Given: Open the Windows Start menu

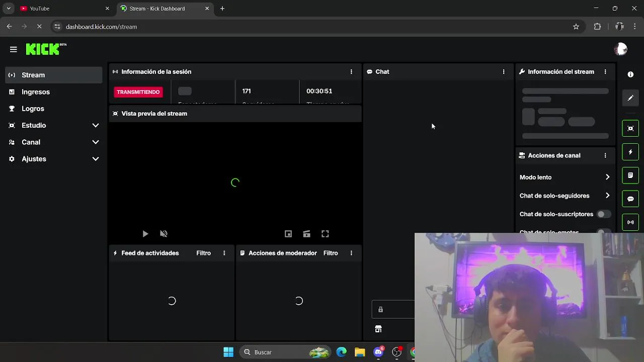Looking at the screenshot, I should point(228,352).
